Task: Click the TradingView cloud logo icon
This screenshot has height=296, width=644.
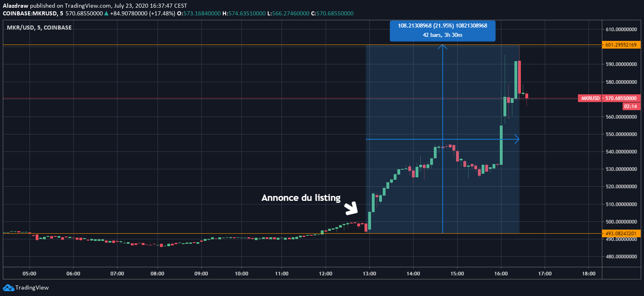Action: 8,288
